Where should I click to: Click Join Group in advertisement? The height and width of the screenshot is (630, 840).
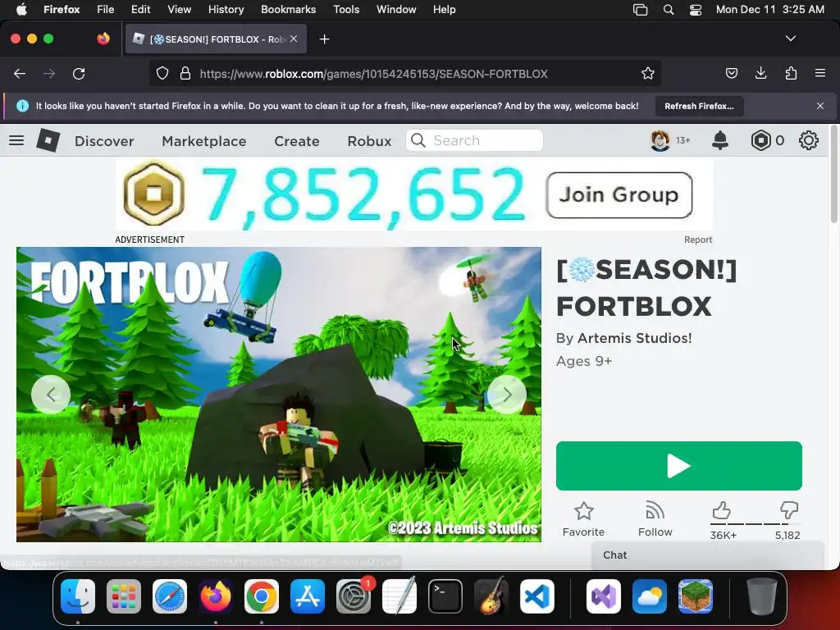[619, 195]
